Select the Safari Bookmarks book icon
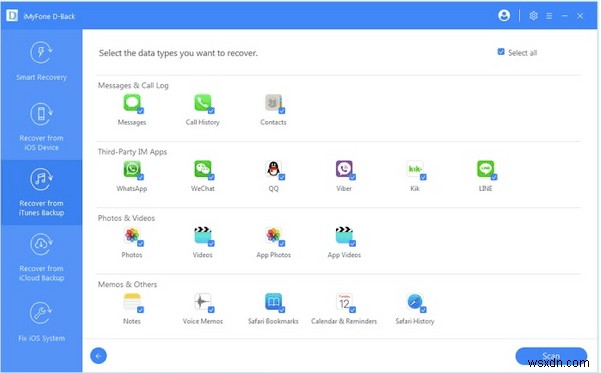 (273, 302)
